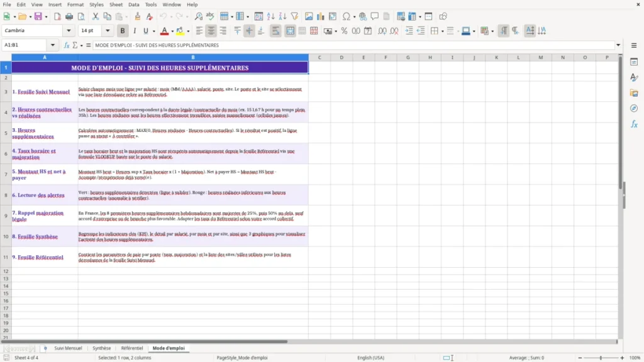
Task: Click the Sort ascending icon
Action: (270, 16)
